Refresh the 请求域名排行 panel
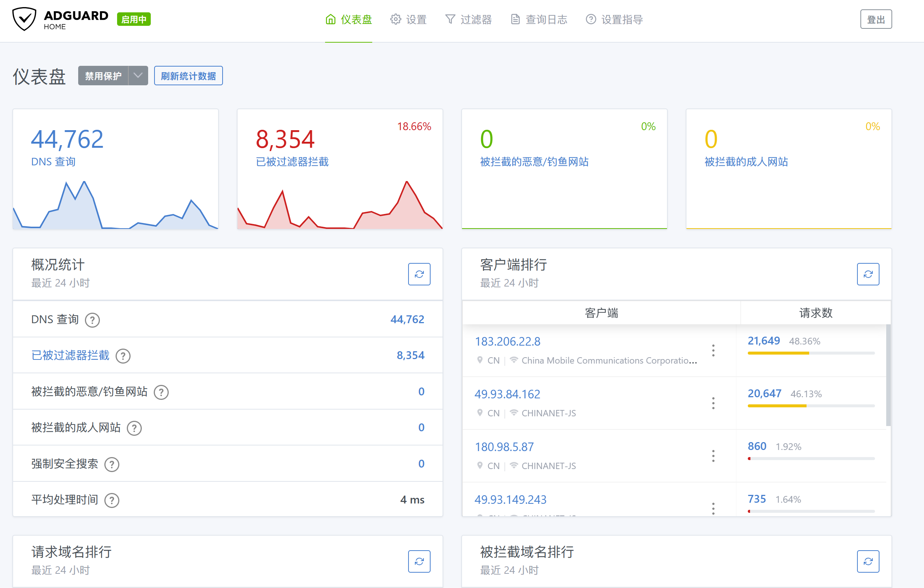 (x=419, y=561)
